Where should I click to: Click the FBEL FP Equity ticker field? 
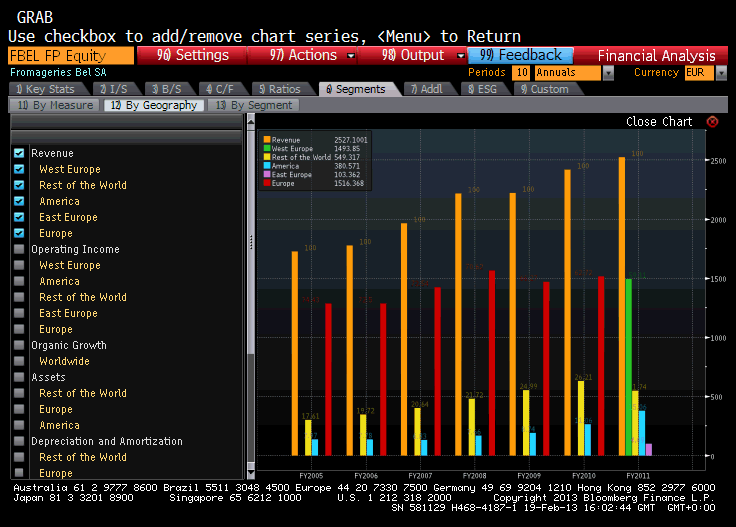tap(70, 56)
